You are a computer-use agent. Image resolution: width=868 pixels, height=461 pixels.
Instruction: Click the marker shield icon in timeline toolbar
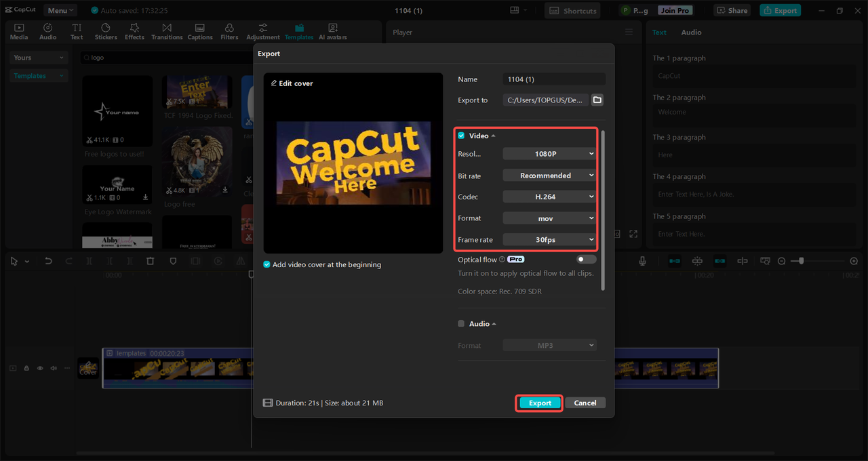tap(173, 261)
